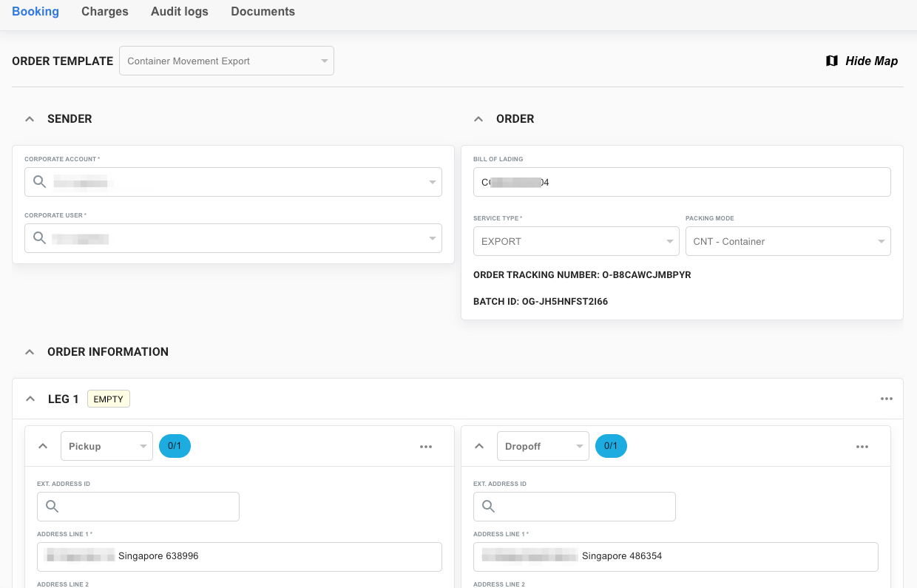
Task: Open the Booking tab
Action: pyautogui.click(x=35, y=12)
